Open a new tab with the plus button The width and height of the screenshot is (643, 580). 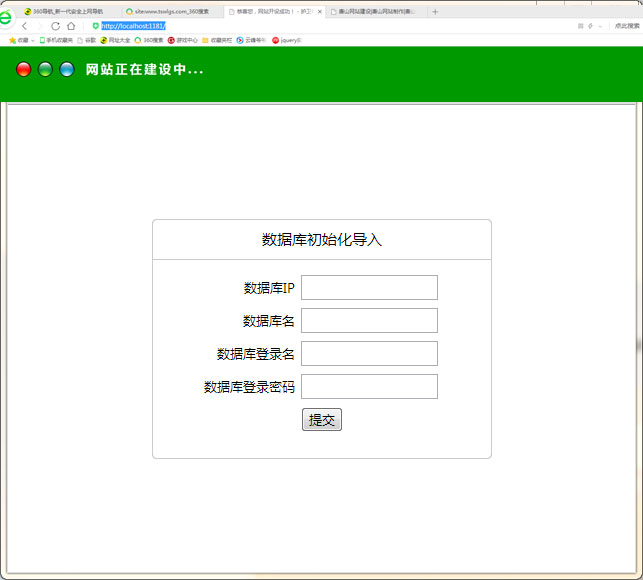(x=435, y=11)
